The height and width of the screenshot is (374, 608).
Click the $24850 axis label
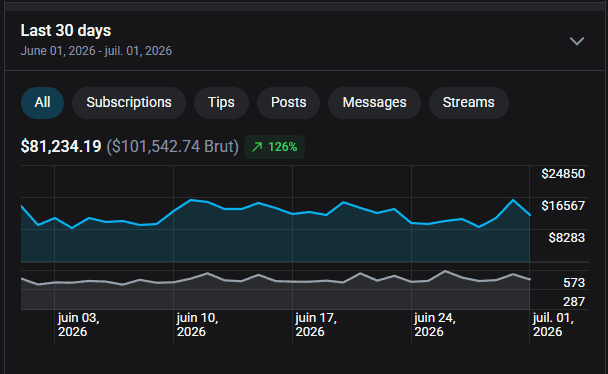(x=563, y=174)
